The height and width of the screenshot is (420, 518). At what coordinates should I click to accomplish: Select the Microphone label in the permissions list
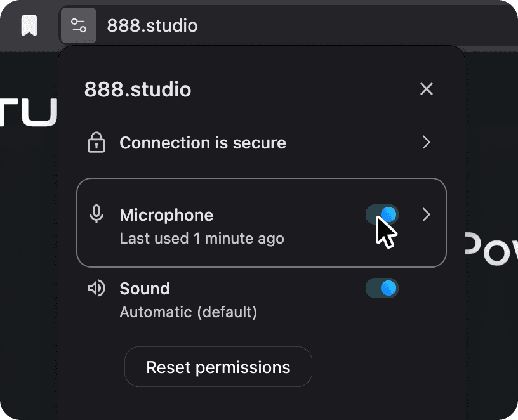(x=166, y=215)
